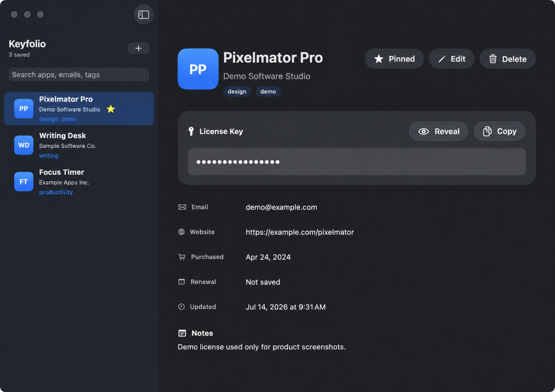Click the large PP app icon in header
555x392 pixels.
(x=198, y=69)
